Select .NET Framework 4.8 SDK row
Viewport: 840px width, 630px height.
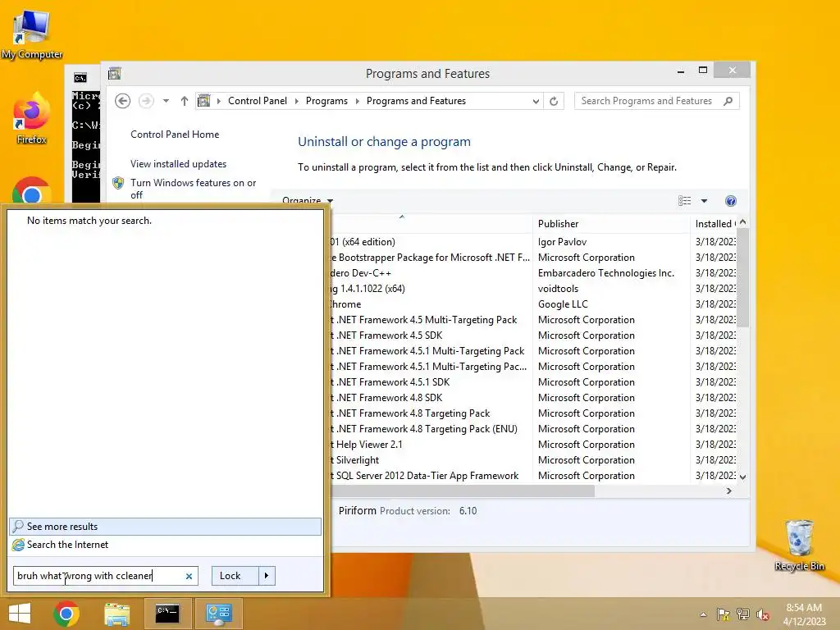533,398
